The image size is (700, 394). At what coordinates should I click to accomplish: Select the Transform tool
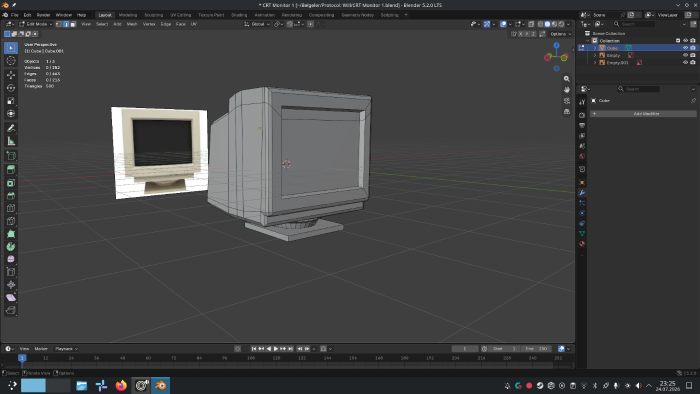tap(11, 114)
